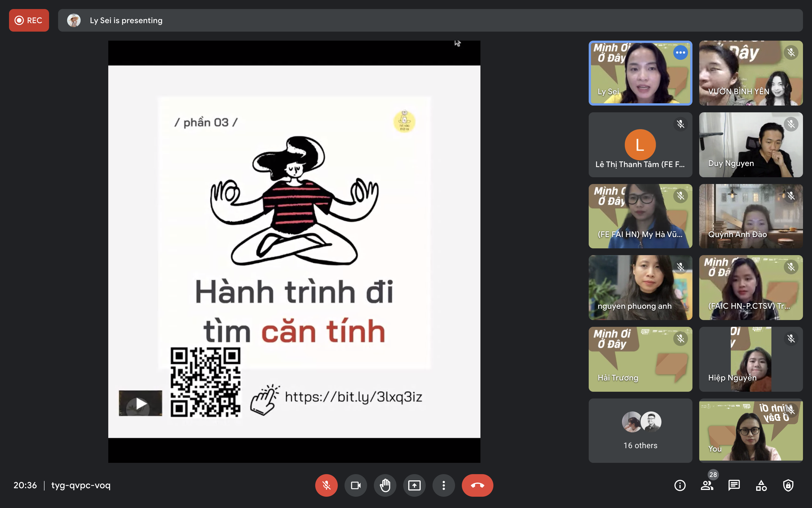Image resolution: width=812 pixels, height=508 pixels.
Task: Open host controls shield icon
Action: coord(788,485)
